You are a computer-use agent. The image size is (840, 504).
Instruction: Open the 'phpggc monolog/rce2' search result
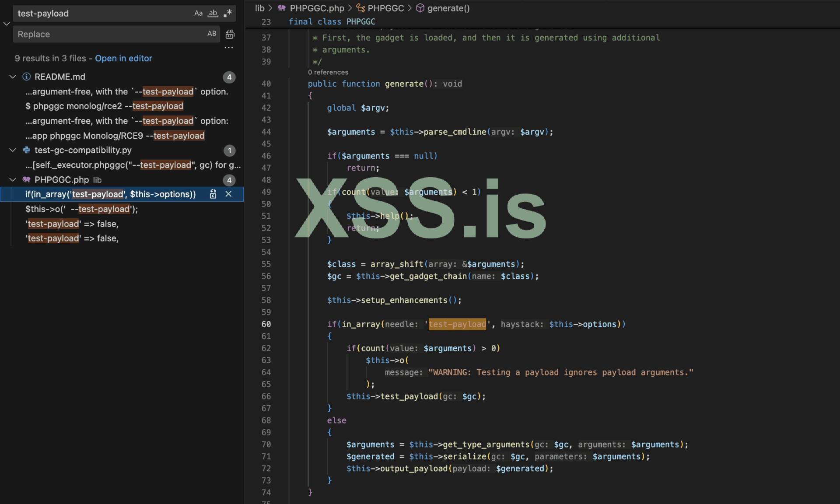click(x=104, y=106)
